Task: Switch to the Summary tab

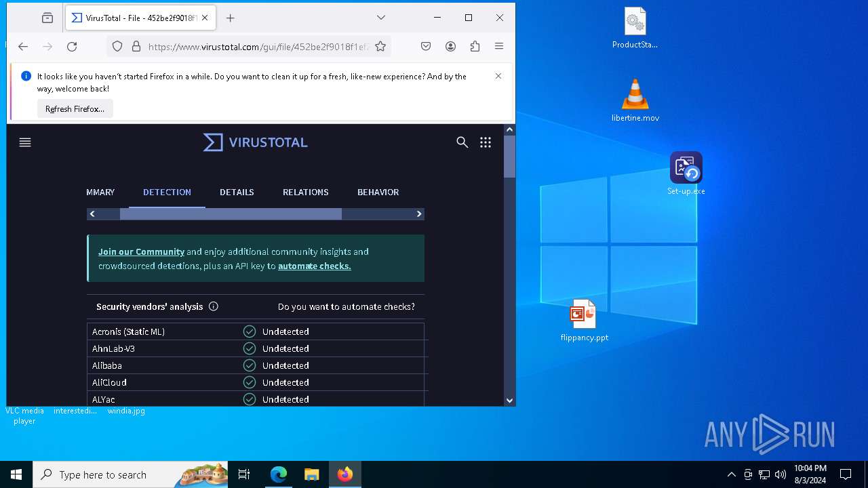Action: [x=100, y=192]
